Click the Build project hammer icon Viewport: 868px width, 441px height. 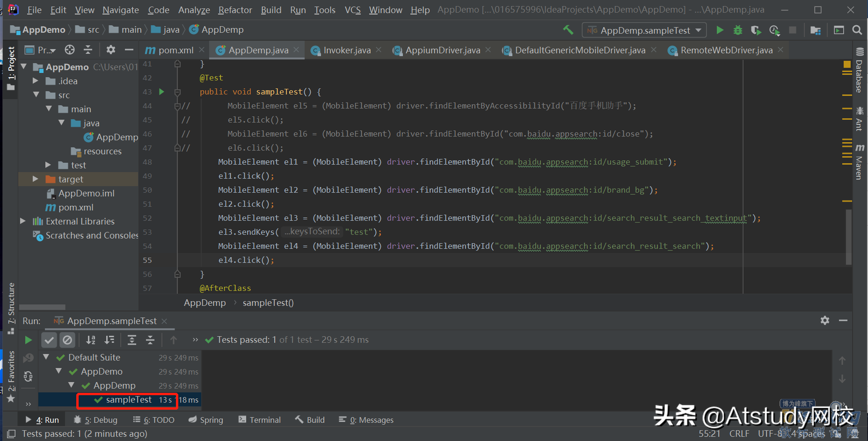point(568,30)
